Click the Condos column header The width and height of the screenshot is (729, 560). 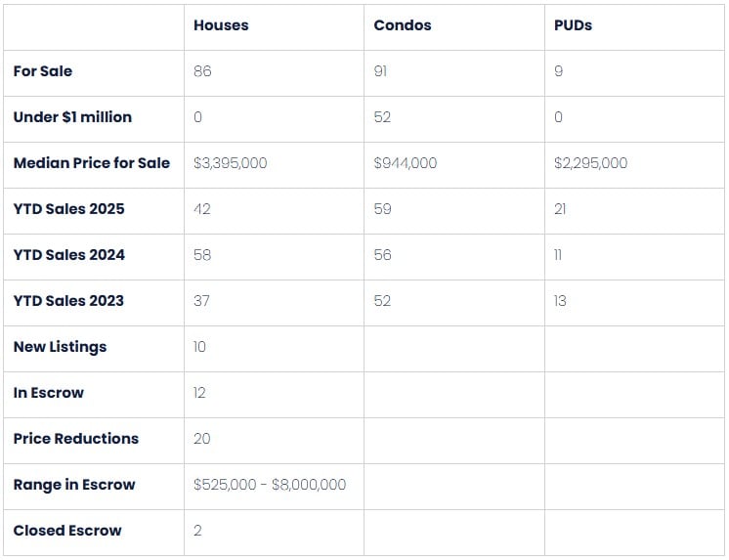401,25
